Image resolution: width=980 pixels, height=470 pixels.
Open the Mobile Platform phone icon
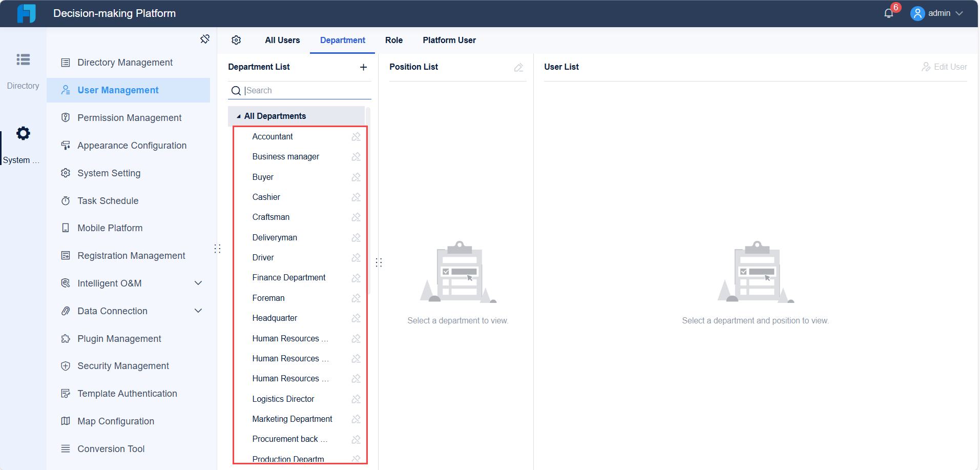pos(66,228)
